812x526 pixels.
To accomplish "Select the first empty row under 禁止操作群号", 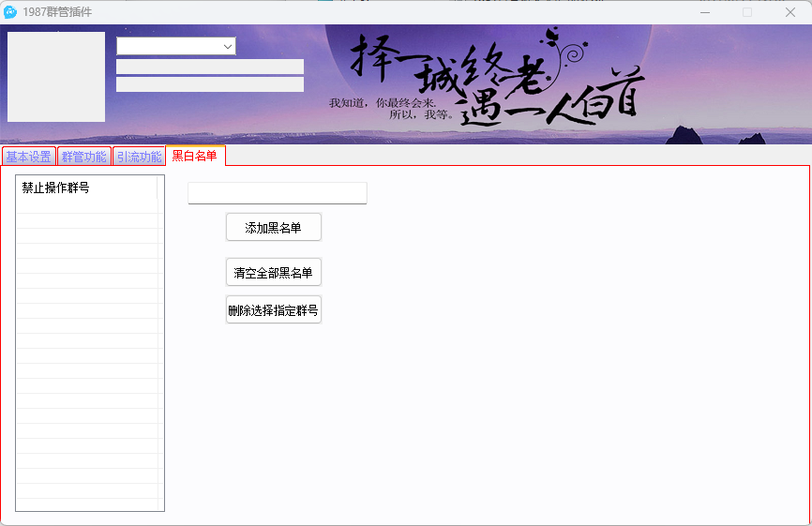I will (86, 206).
